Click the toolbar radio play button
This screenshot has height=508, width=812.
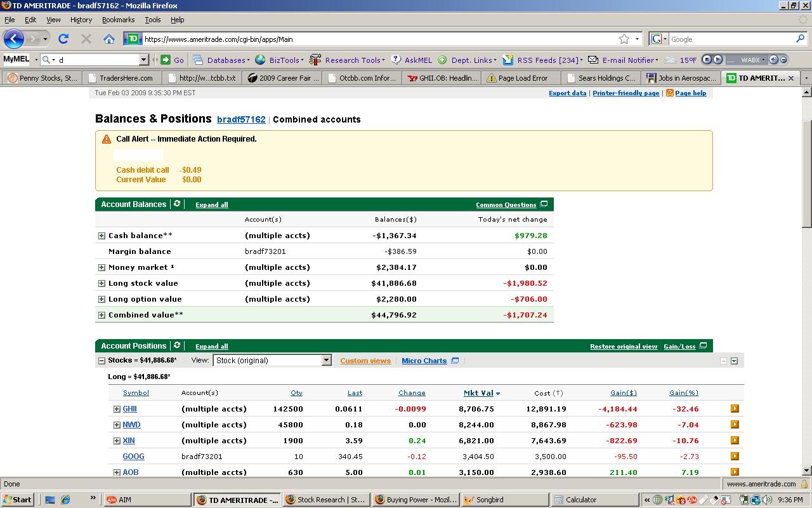717,60
